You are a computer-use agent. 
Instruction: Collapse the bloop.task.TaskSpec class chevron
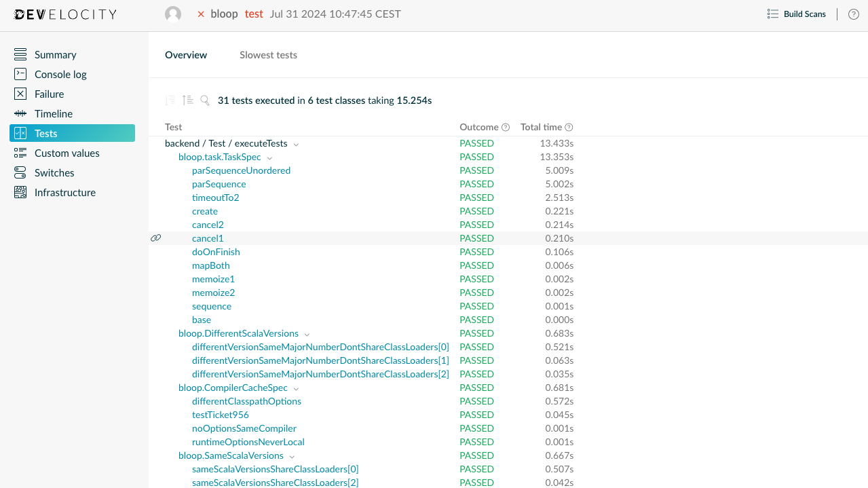269,157
